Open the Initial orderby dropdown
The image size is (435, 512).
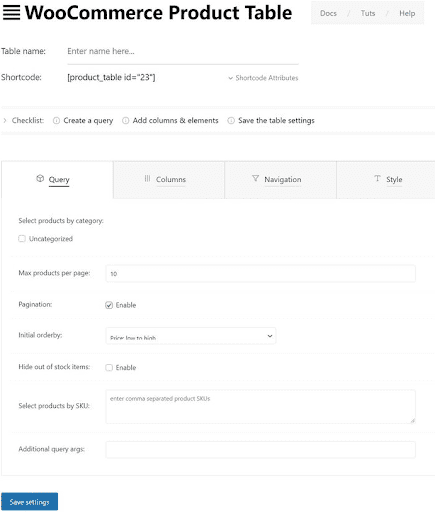pyautogui.click(x=191, y=336)
